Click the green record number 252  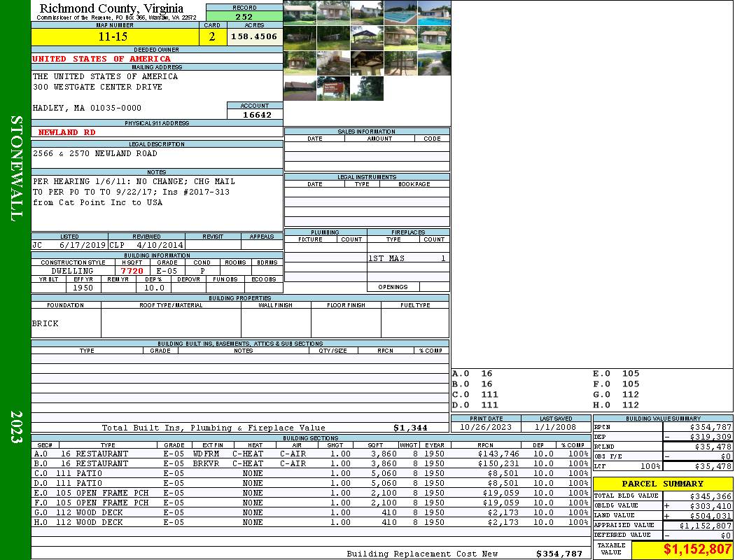coord(244,17)
